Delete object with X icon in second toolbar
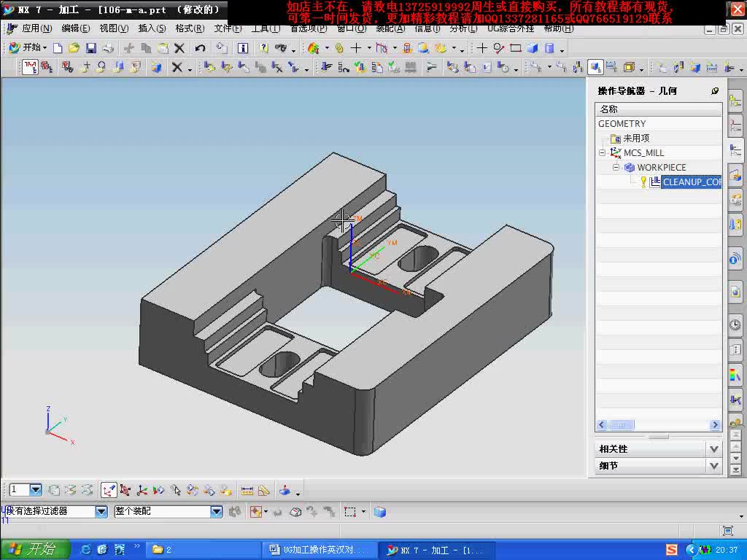Viewport: 747px width, 560px height. 177,68
